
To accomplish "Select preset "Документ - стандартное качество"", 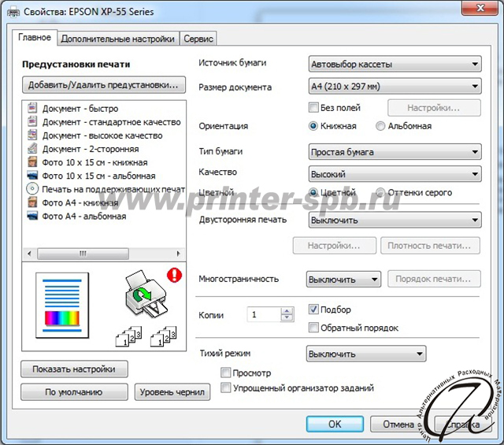I will [111, 122].
